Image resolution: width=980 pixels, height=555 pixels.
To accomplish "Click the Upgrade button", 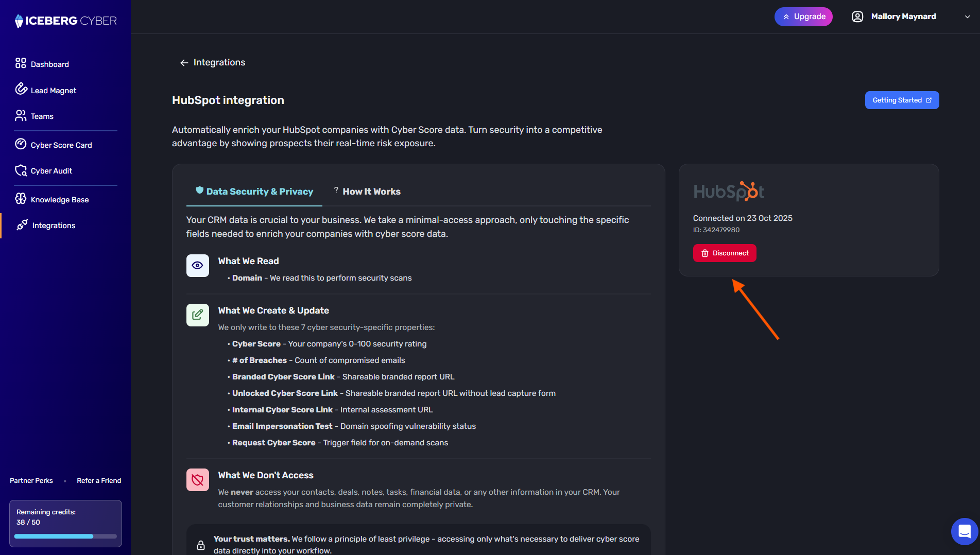I will (x=803, y=16).
